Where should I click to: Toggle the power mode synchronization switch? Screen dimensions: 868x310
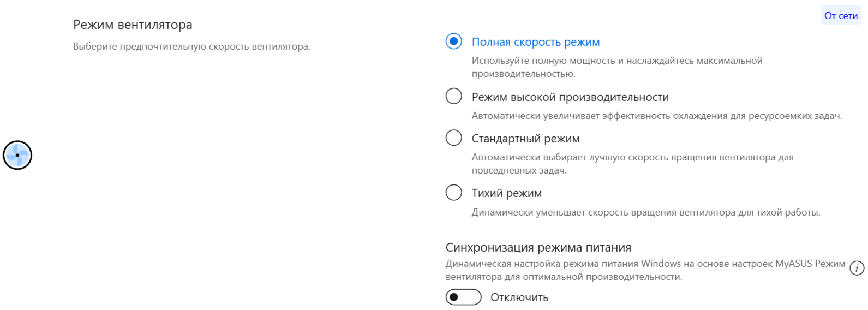[463, 297]
